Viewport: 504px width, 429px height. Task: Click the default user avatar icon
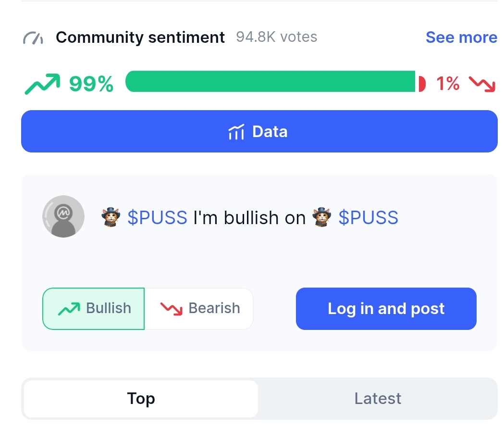[x=63, y=216]
